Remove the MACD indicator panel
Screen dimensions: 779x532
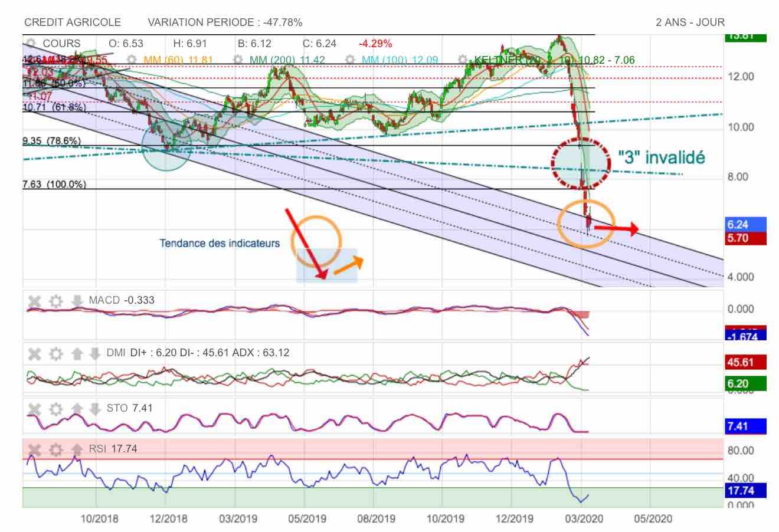(x=35, y=301)
